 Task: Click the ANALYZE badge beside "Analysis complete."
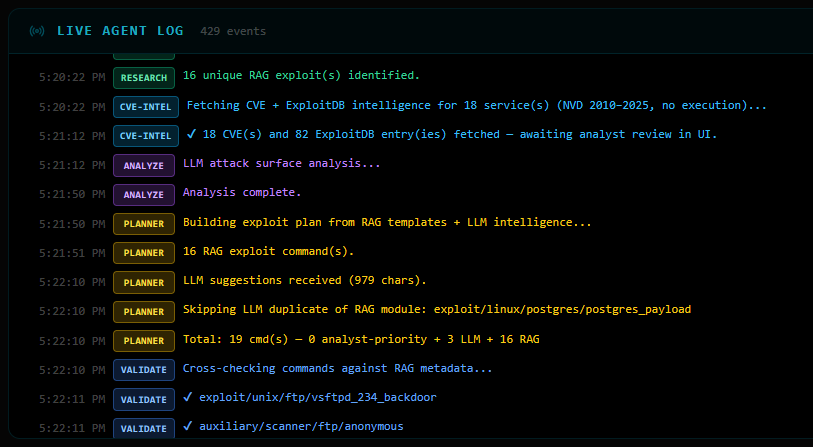pos(144,193)
